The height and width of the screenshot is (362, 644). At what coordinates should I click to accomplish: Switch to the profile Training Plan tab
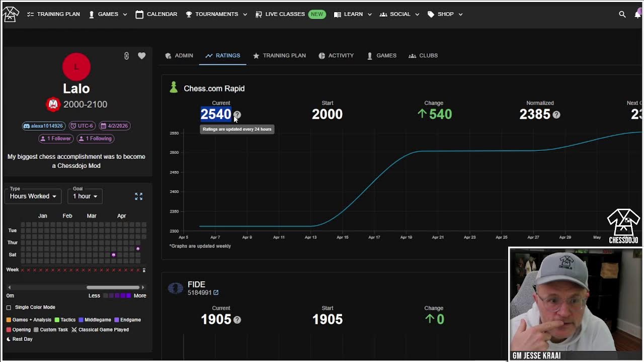pyautogui.click(x=279, y=56)
